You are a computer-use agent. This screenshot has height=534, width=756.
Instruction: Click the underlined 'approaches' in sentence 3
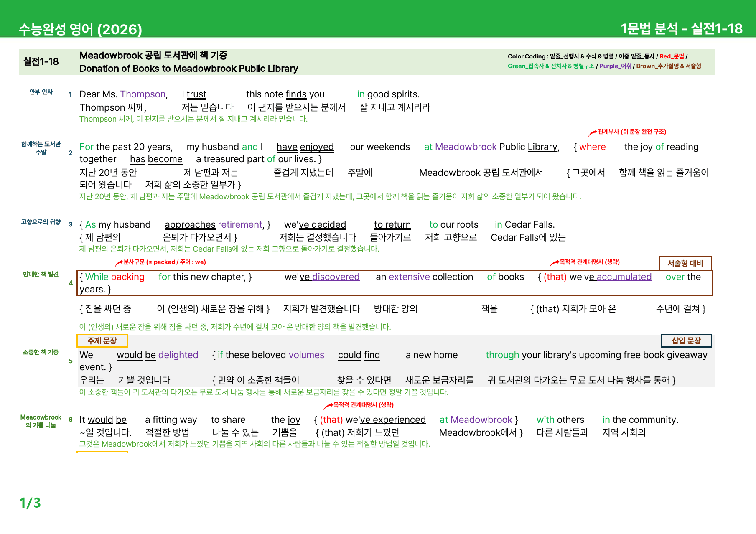click(190, 225)
